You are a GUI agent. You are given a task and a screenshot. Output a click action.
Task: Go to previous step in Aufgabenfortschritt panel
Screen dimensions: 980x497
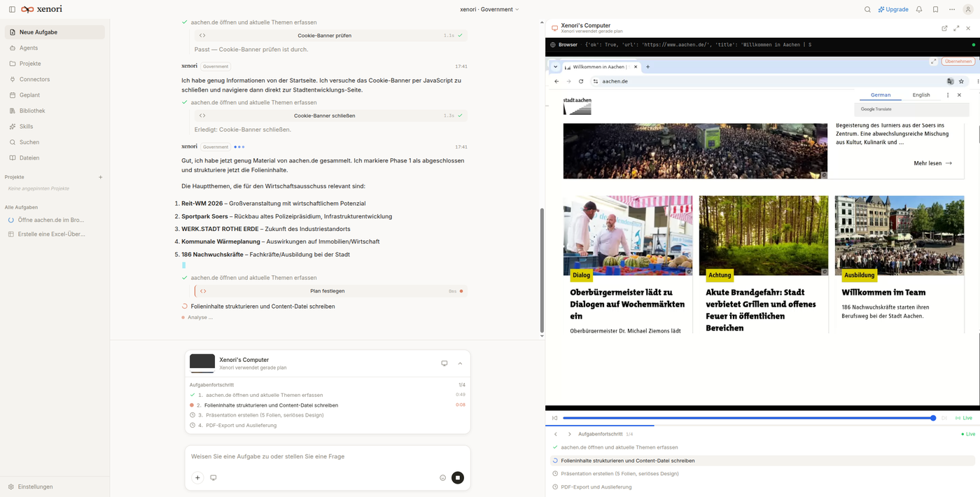tap(556, 434)
